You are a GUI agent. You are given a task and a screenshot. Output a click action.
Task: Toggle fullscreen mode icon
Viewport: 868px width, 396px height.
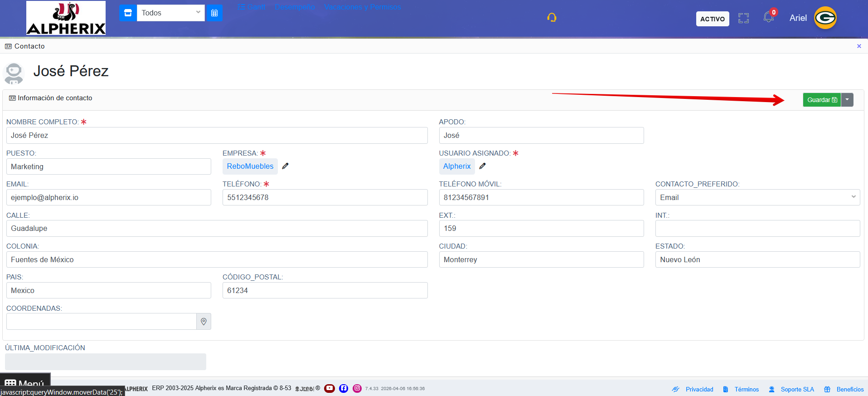pos(743,18)
